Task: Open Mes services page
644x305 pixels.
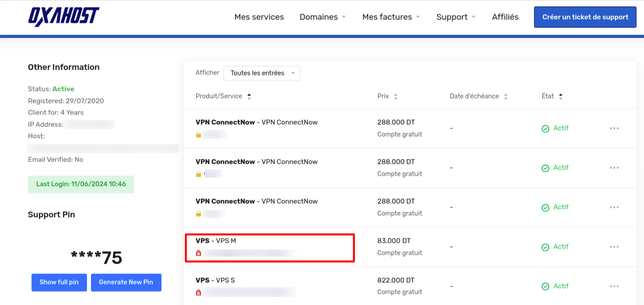Action: [x=259, y=17]
